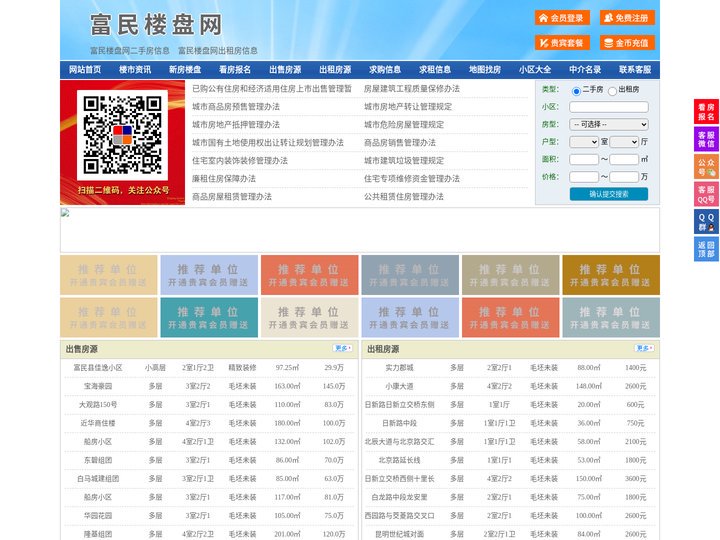The width and height of the screenshot is (720, 540).
Task: Open 求购信息 navigation item
Action: tap(385, 70)
